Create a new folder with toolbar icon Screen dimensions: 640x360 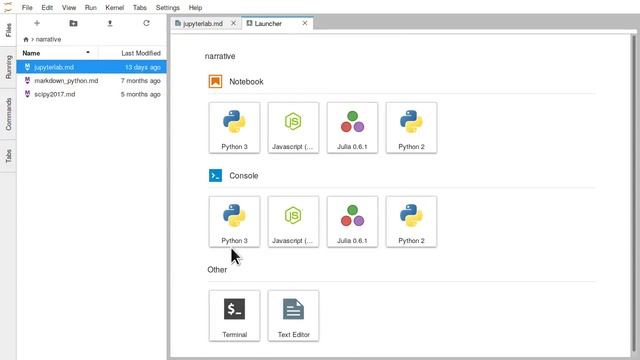(73, 23)
